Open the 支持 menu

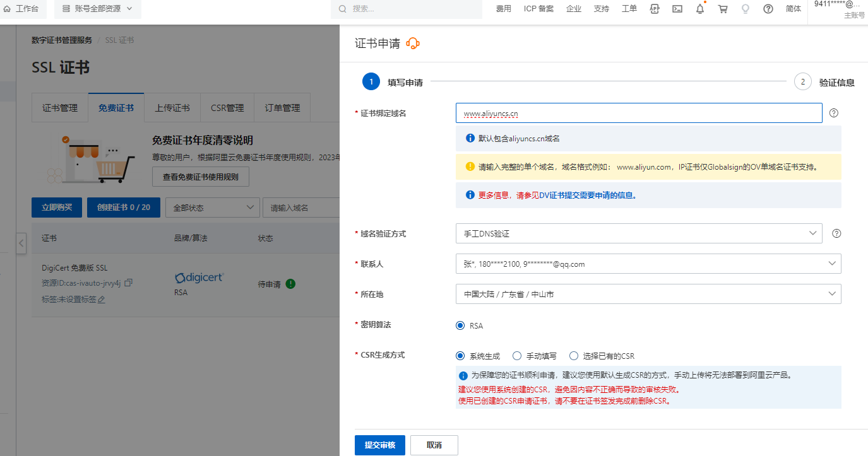(602, 9)
